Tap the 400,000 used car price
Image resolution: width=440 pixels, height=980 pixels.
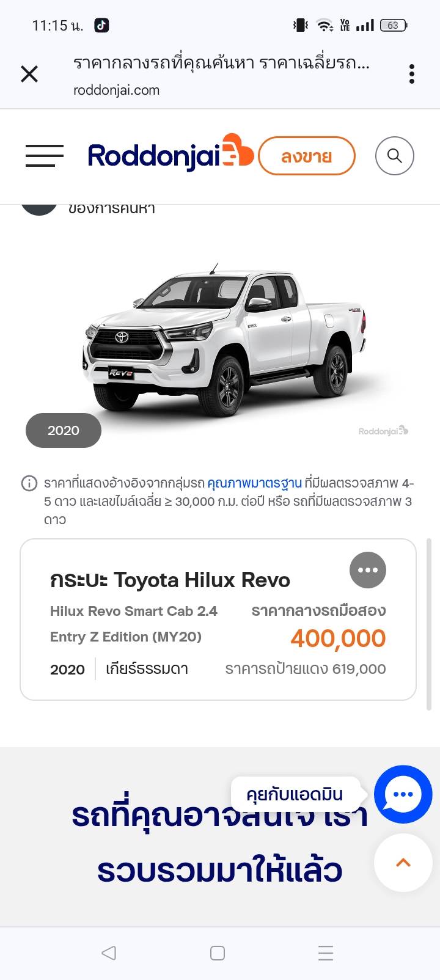(338, 638)
